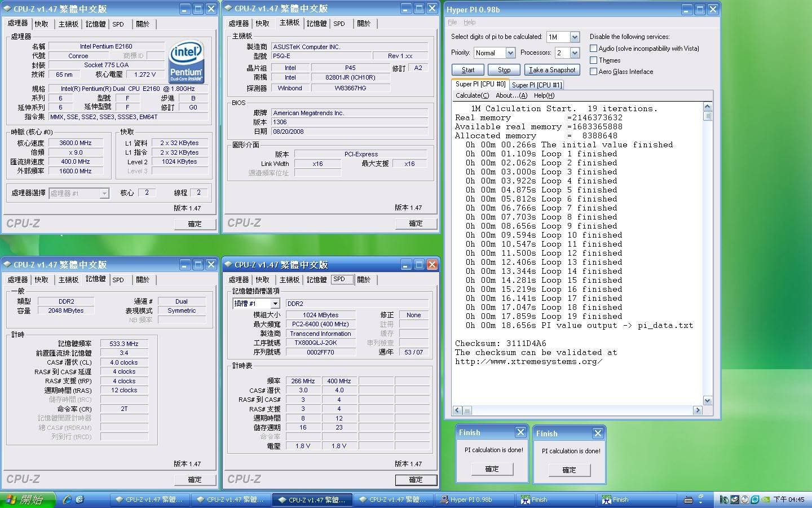Image resolution: width=812 pixels, height=508 pixels.
Task: Click 確定 in CPU-Z processor window
Action: tap(195, 224)
